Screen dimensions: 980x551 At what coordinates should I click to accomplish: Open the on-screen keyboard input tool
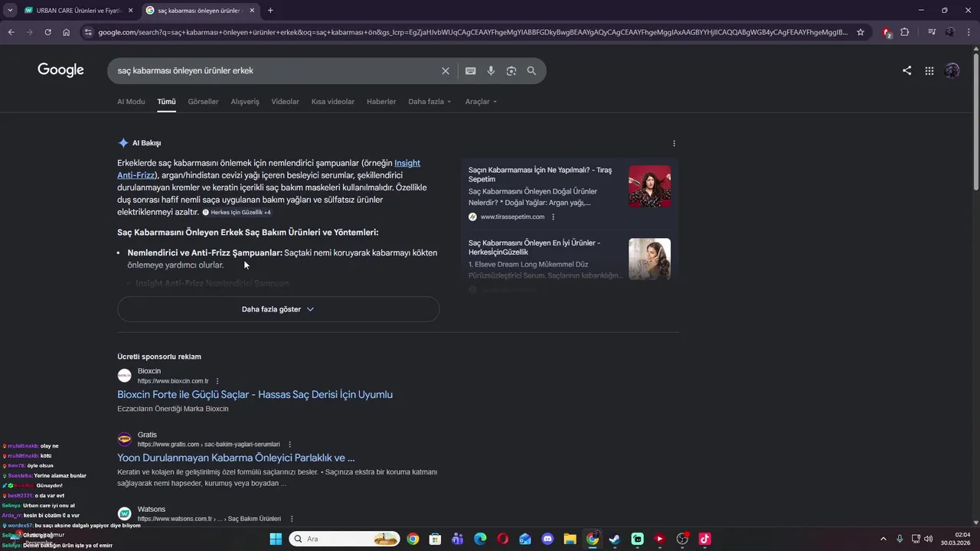pos(470,70)
